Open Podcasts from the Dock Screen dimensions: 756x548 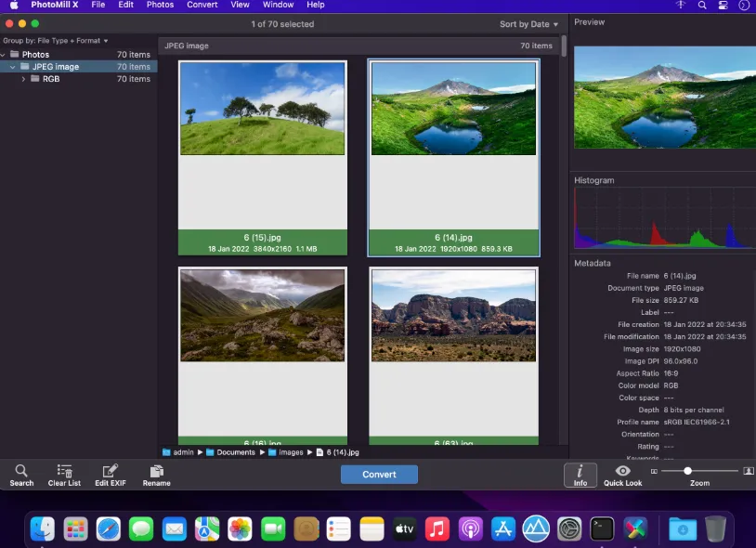pos(470,528)
